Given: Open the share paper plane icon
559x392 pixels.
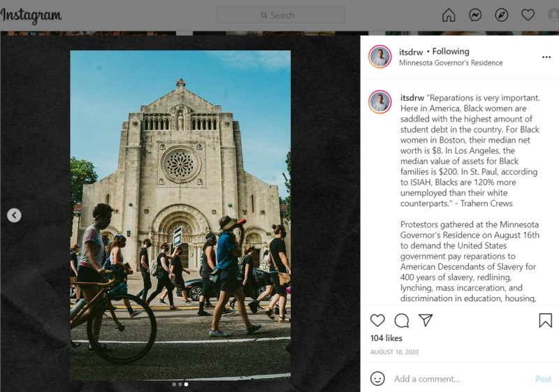Looking at the screenshot, I should 425,320.
